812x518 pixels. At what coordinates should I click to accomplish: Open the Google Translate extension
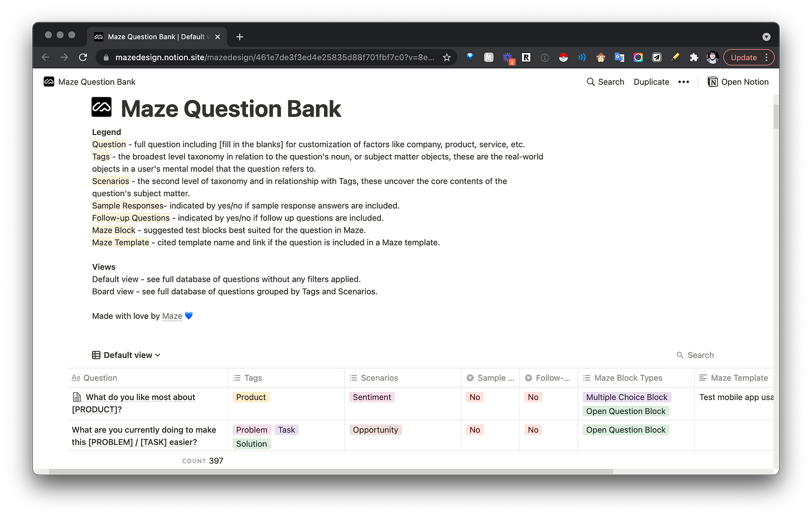tap(619, 57)
